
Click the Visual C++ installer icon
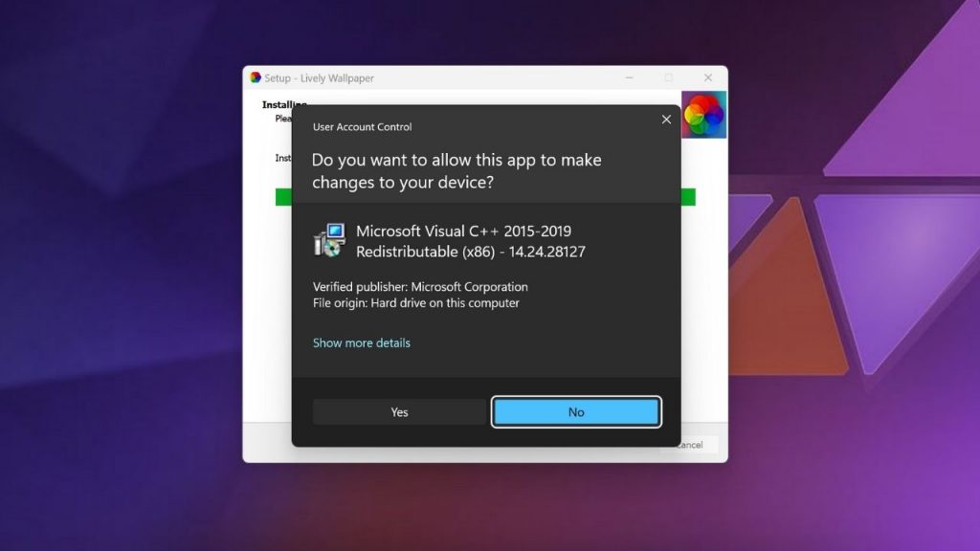329,240
